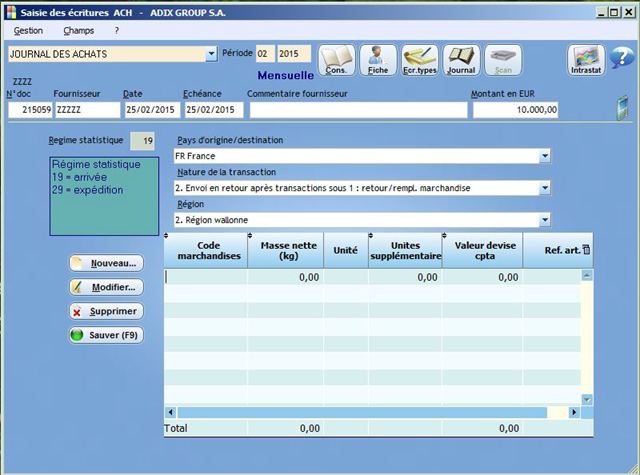
Task: Click the grid's scroll up arrow
Action: (x=587, y=275)
